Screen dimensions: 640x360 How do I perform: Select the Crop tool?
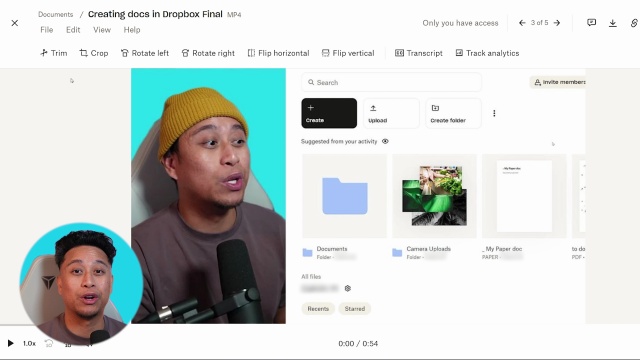click(94, 53)
